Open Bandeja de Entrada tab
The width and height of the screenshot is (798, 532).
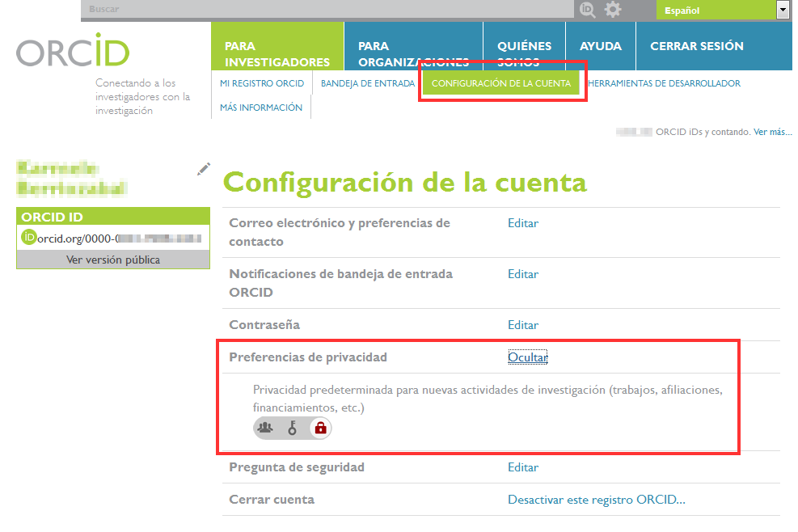[367, 83]
